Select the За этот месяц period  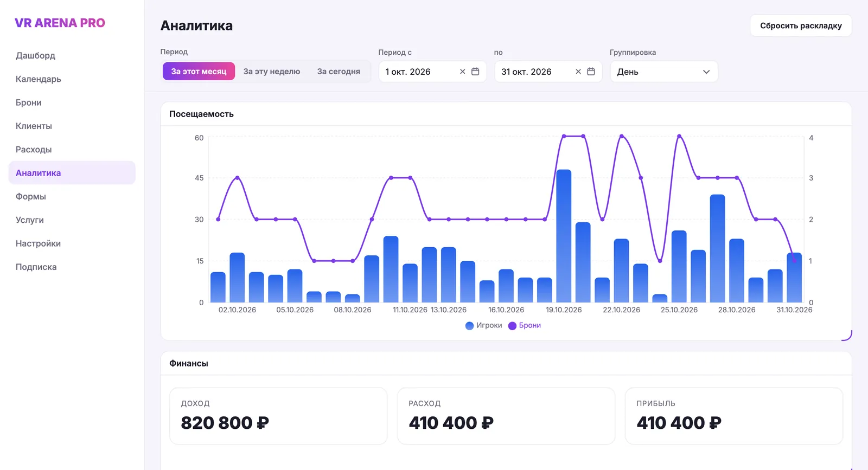(x=199, y=72)
